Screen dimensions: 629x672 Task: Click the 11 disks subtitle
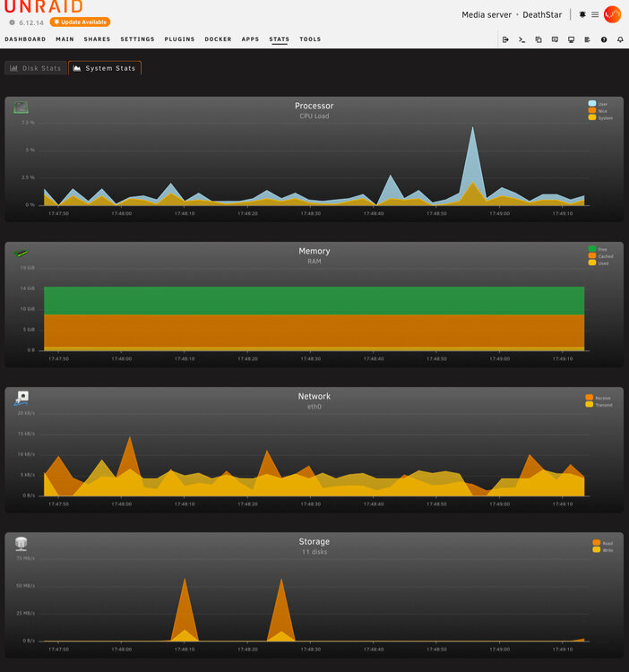point(314,552)
